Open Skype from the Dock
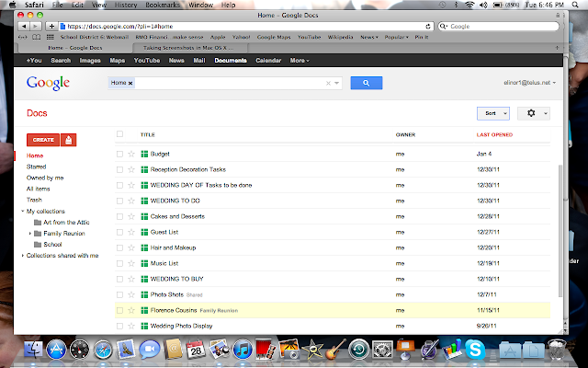The width and height of the screenshot is (588, 368). 475,350
